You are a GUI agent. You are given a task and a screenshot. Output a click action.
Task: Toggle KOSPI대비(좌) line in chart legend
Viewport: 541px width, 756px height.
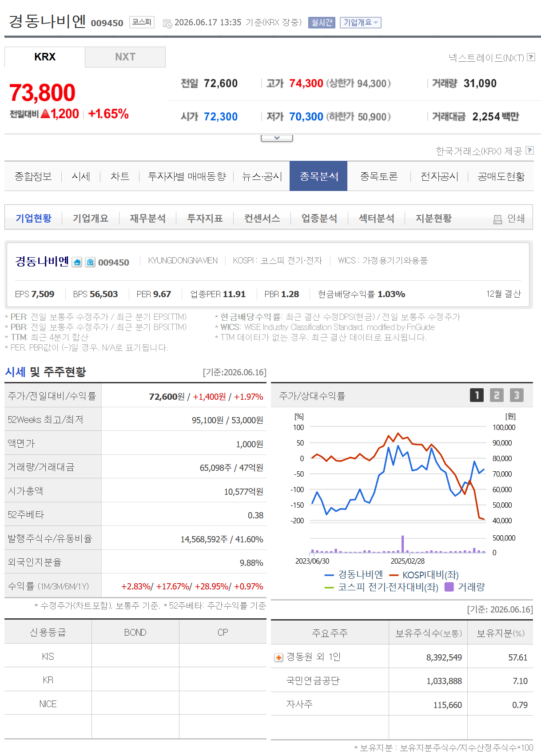(x=424, y=575)
